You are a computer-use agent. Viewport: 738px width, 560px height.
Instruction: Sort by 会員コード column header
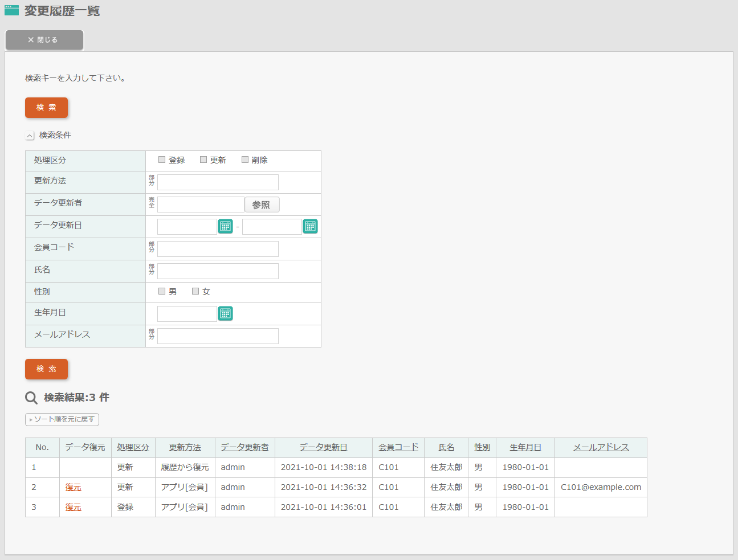pos(398,447)
